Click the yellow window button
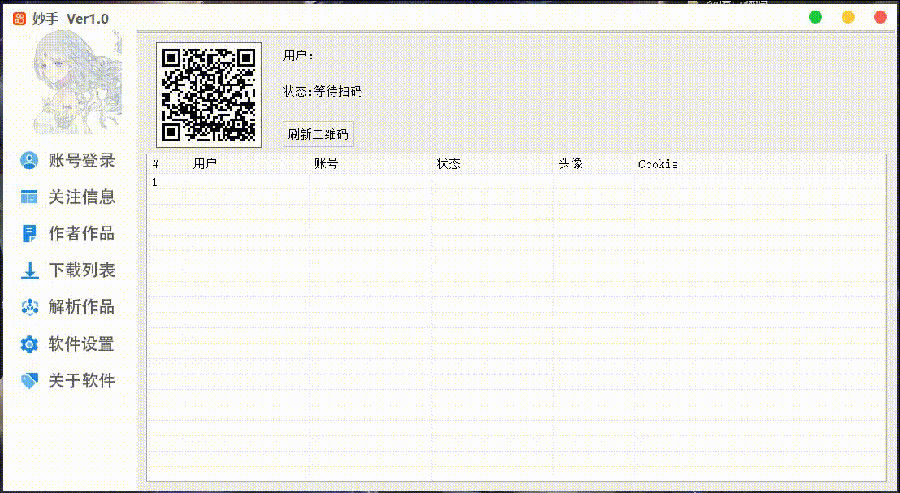The height and width of the screenshot is (493, 900). [x=848, y=17]
